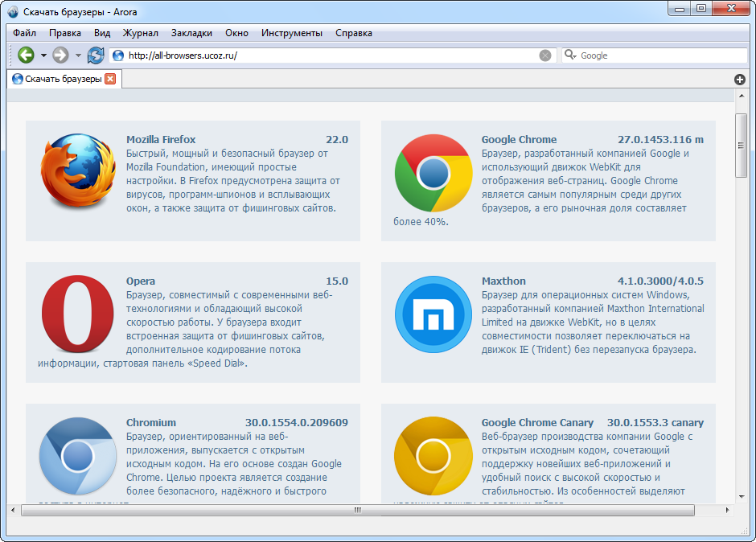
Task: Clear the address bar with the X icon
Action: (544, 55)
